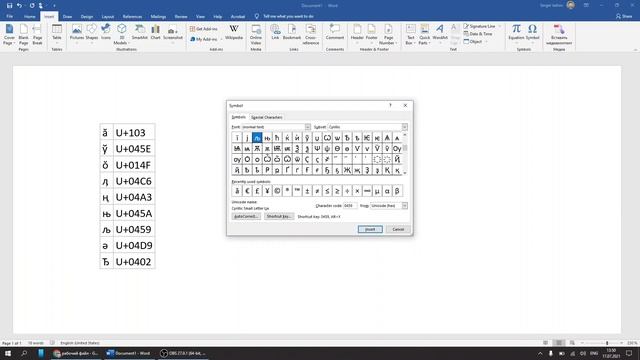Open the My Add-ins dropdown

pyautogui.click(x=222, y=39)
